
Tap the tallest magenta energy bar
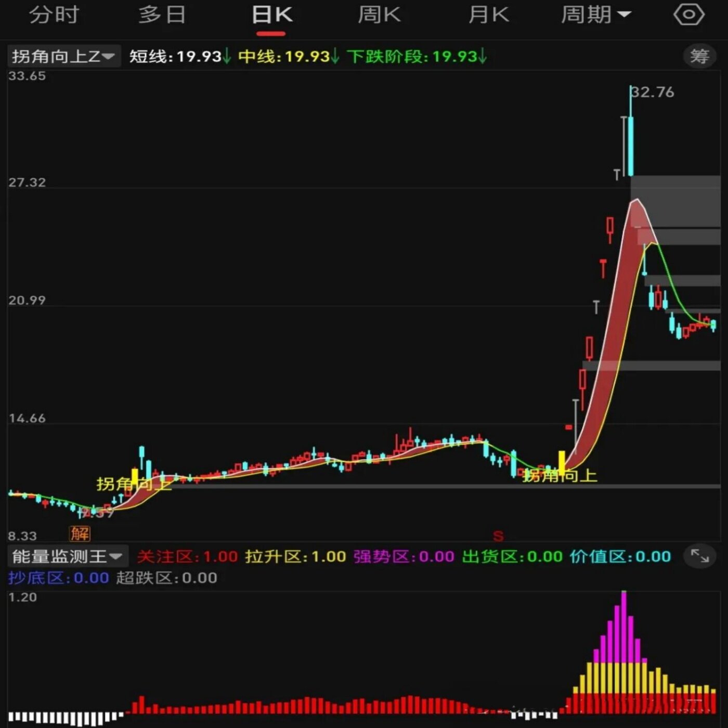click(x=623, y=627)
